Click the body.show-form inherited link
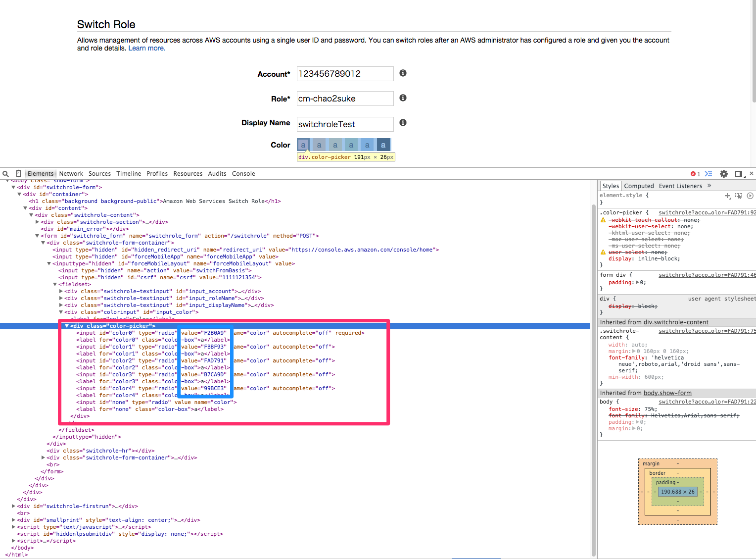The height and width of the screenshot is (559, 756). (x=667, y=393)
